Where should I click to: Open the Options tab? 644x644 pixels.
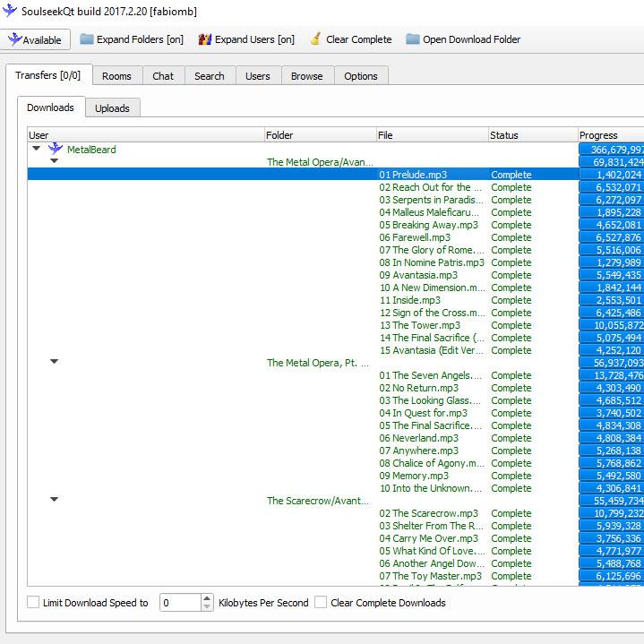tap(361, 76)
